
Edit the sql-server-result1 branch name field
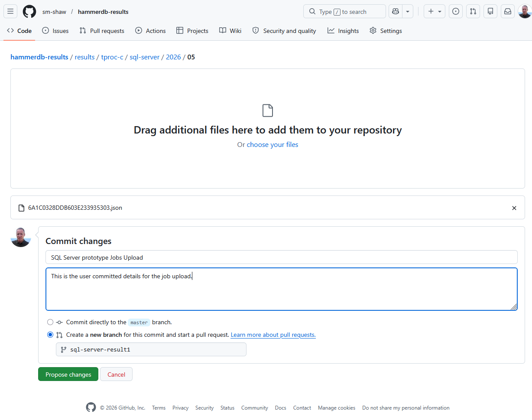[x=151, y=349]
